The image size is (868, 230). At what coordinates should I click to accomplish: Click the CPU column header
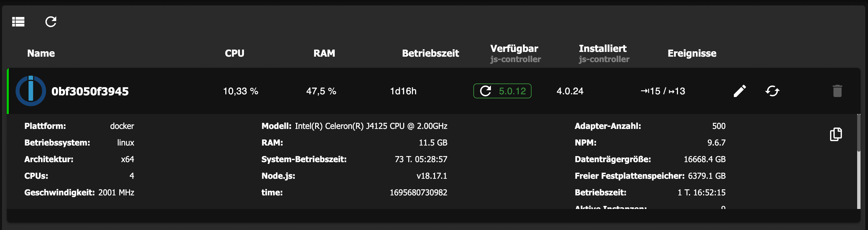point(234,53)
